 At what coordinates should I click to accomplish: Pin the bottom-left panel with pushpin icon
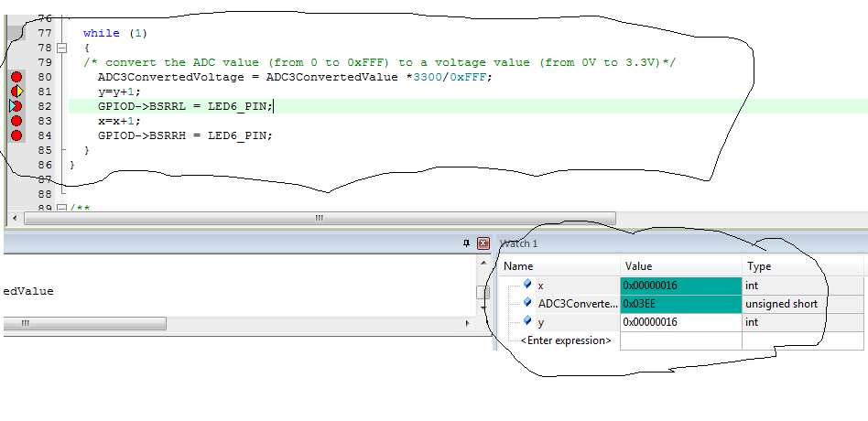coord(466,243)
